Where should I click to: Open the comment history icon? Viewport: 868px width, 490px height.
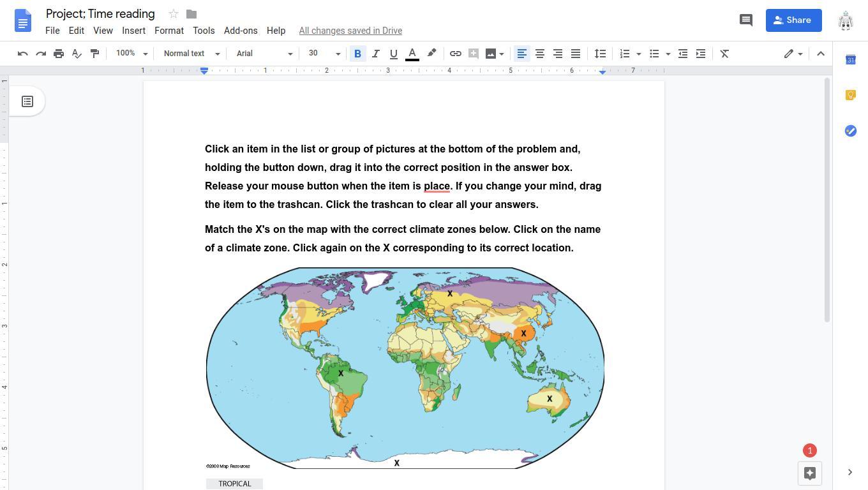click(745, 20)
